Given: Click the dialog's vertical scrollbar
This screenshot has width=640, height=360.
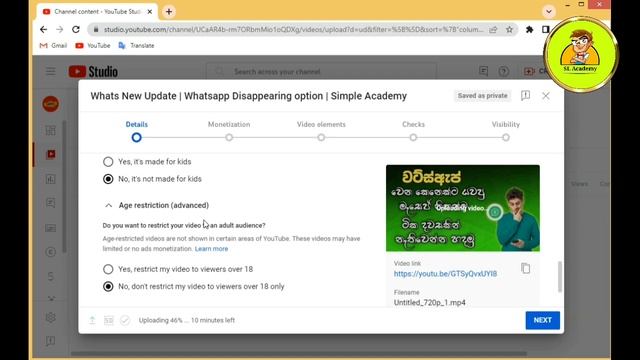Looking at the screenshot, I should (x=560, y=277).
